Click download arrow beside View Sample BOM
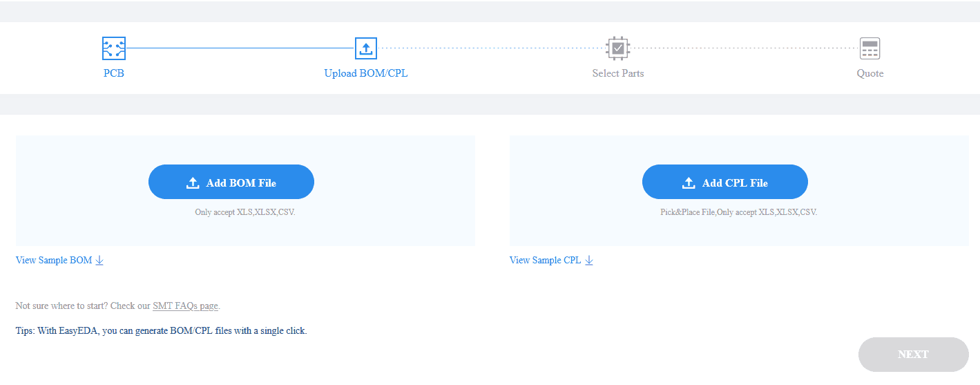The image size is (980, 385). 99,261
